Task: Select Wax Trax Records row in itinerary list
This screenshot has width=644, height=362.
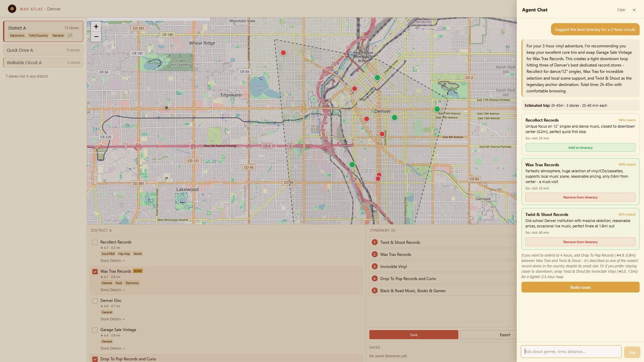Action: pyautogui.click(x=443, y=254)
